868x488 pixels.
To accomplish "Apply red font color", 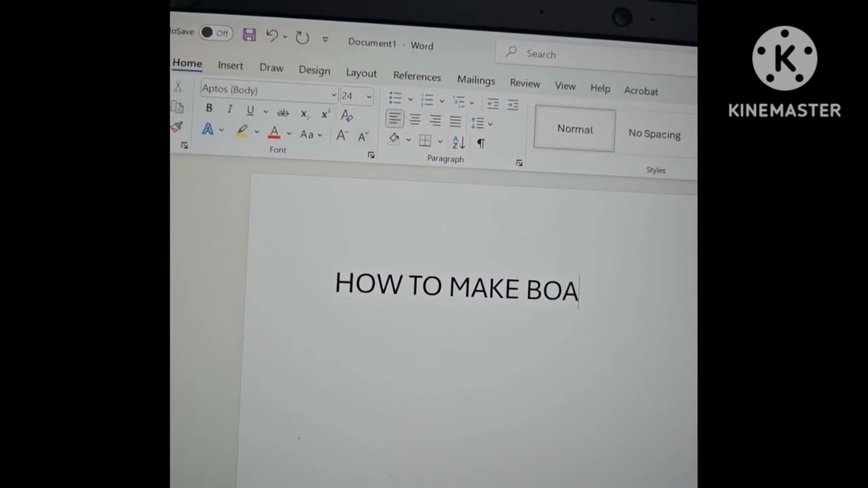I will tap(274, 133).
